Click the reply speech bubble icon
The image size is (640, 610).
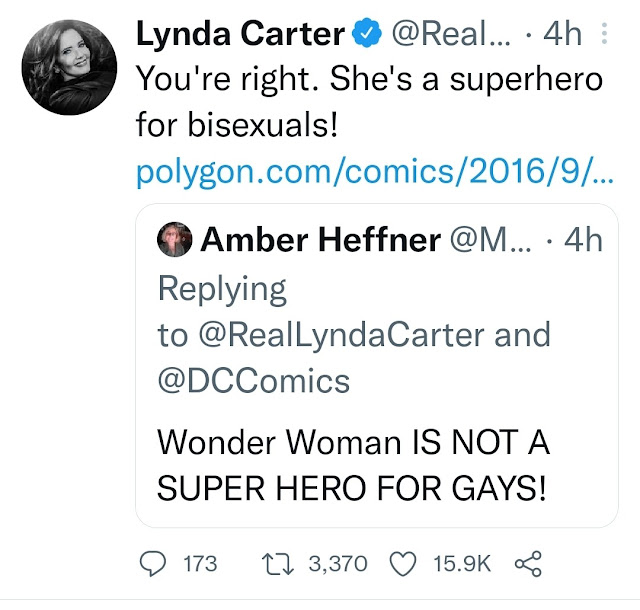click(153, 563)
